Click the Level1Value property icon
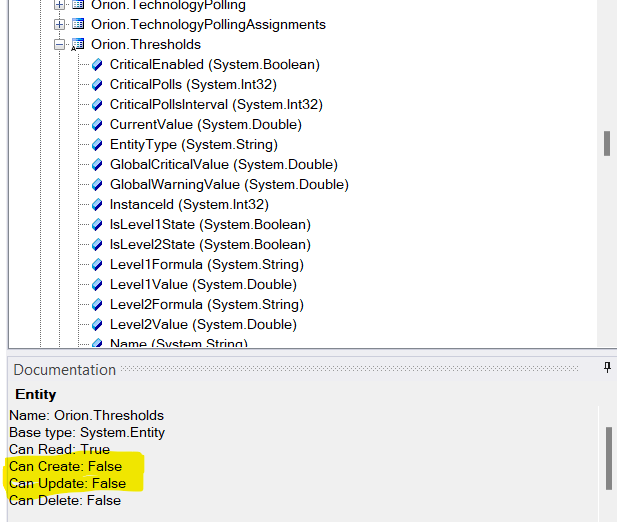This screenshot has height=522, width=617. point(97,284)
